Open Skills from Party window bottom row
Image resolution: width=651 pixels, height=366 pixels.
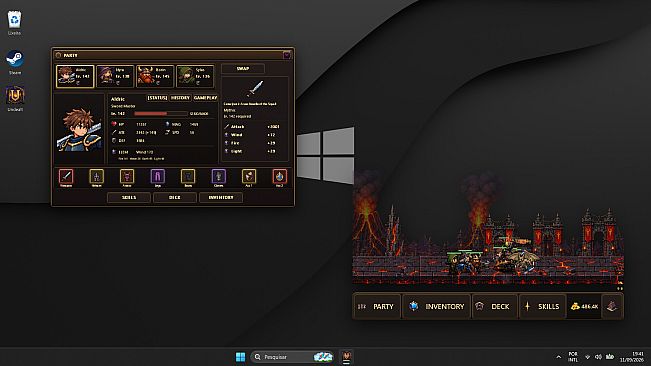tap(129, 198)
